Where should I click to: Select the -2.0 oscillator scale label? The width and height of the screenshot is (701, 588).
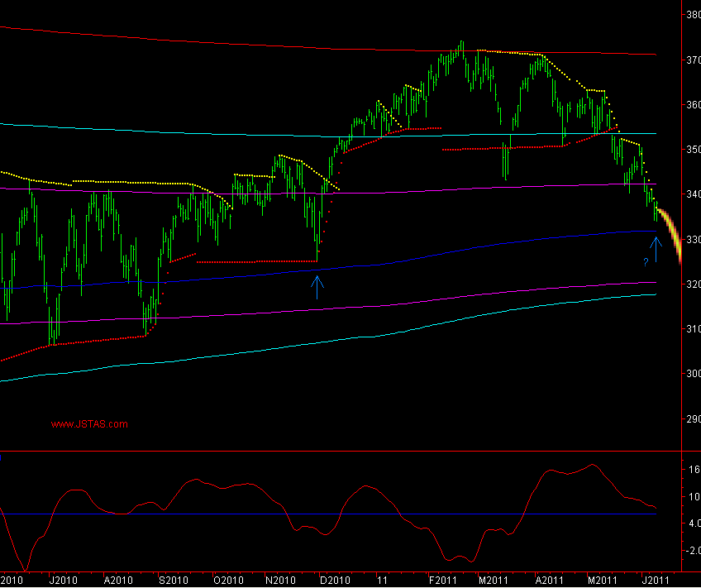coord(691,551)
